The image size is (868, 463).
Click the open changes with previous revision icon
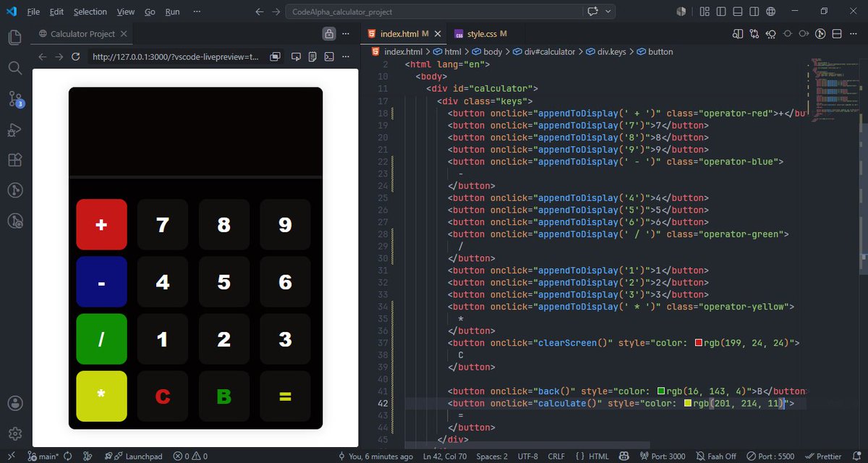[x=771, y=34]
